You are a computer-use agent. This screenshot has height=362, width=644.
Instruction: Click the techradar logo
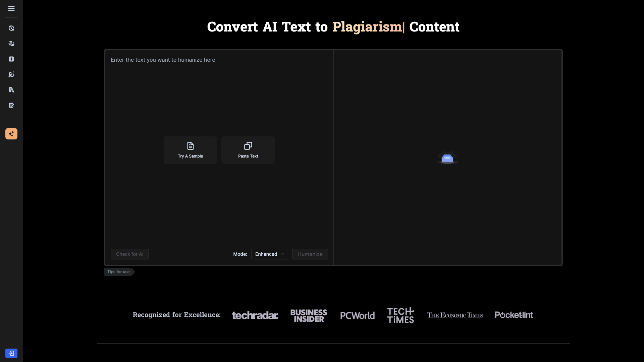[x=255, y=315]
